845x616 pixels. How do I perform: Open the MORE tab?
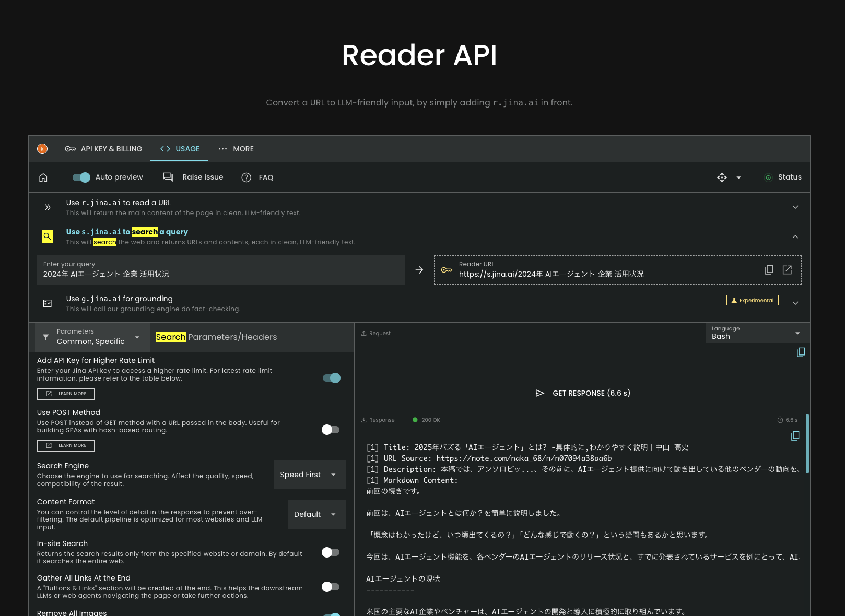(x=236, y=149)
